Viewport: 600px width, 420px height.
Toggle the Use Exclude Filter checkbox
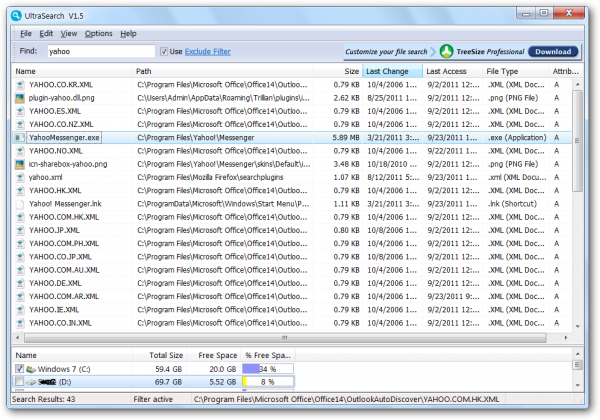(164, 51)
